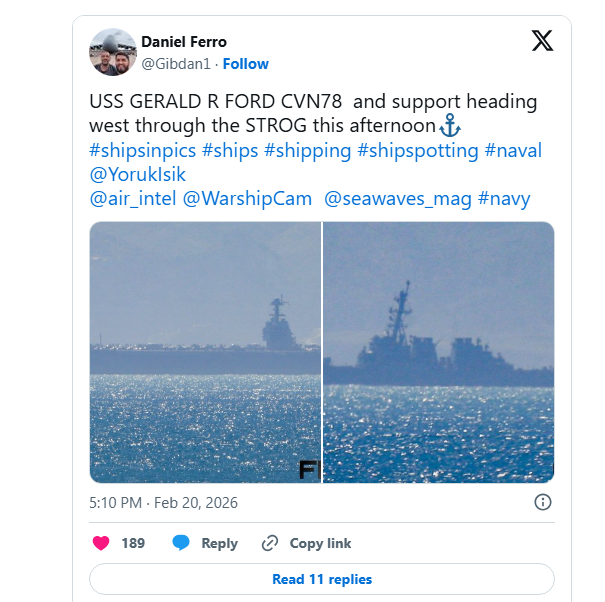Screen dimensions: 605x602
Task: Open Daniel Ferro's profile avatar
Action: click(x=112, y=52)
